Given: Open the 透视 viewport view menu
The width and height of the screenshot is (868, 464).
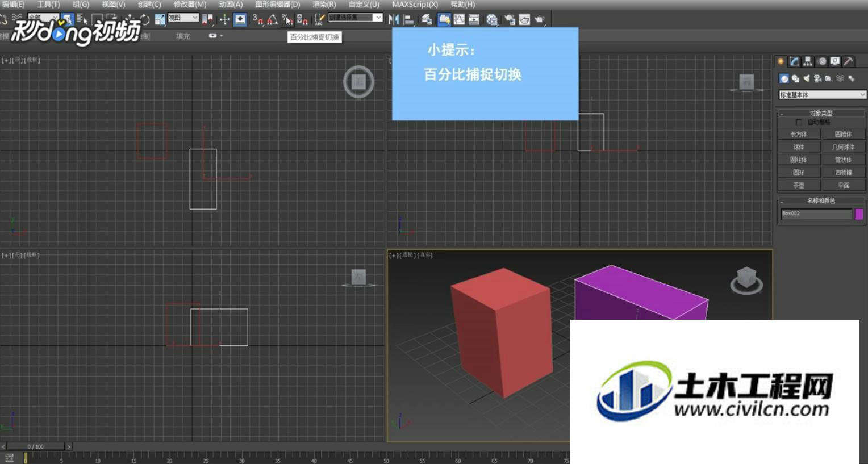Looking at the screenshot, I should [x=407, y=256].
